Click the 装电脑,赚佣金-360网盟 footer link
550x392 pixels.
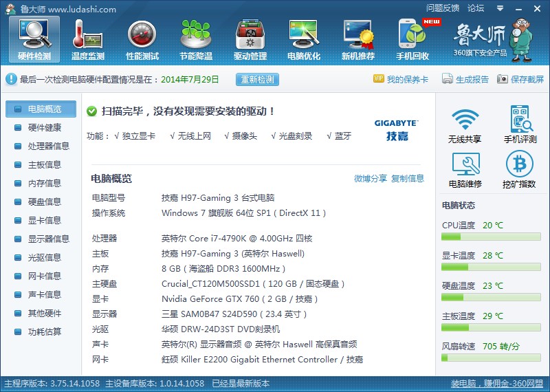(x=496, y=383)
